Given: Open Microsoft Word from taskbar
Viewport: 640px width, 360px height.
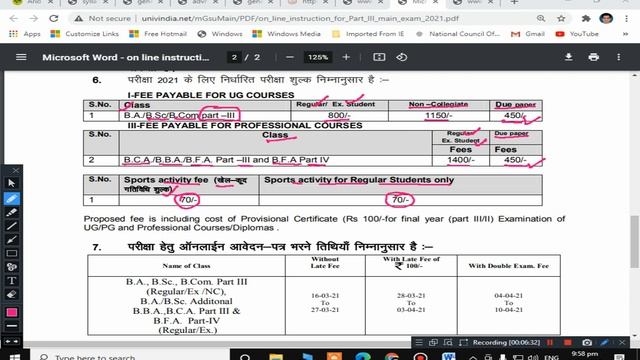Looking at the screenshot, I should click(449, 357).
